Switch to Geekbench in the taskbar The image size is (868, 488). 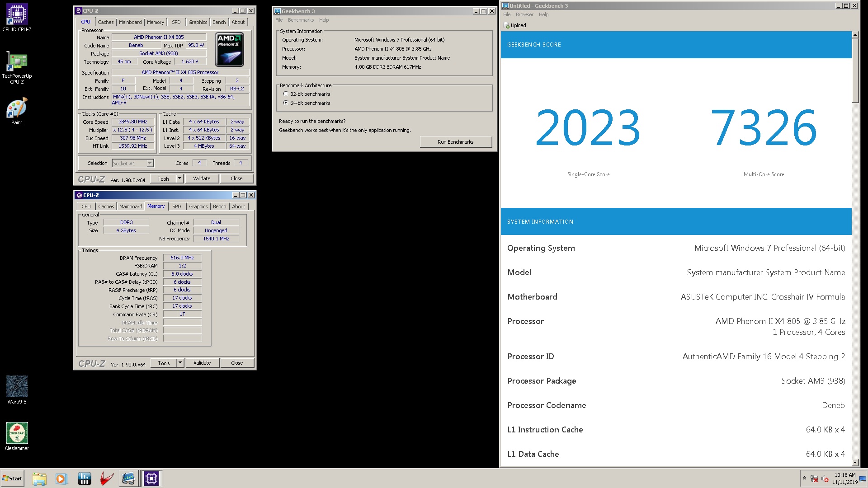[x=128, y=479]
